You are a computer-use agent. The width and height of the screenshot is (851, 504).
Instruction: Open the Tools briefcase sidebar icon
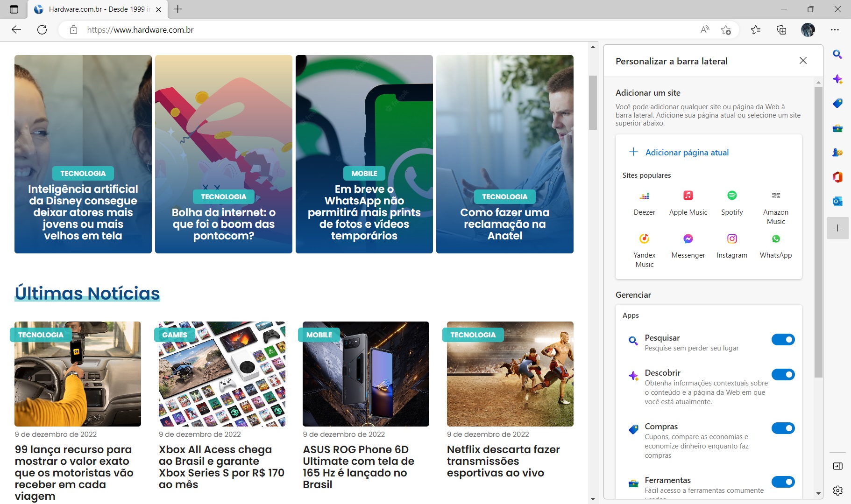coord(837,128)
